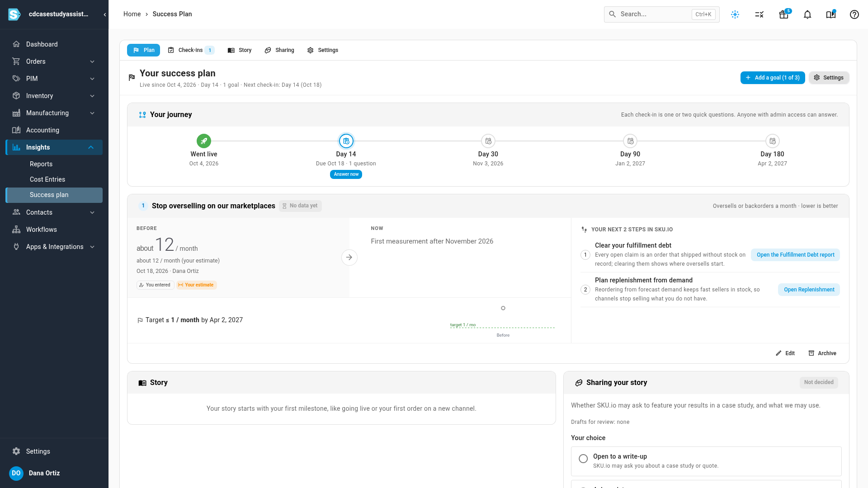Viewport: 868px width, 488px height.
Task: Open the help question mark icon
Action: 854,14
